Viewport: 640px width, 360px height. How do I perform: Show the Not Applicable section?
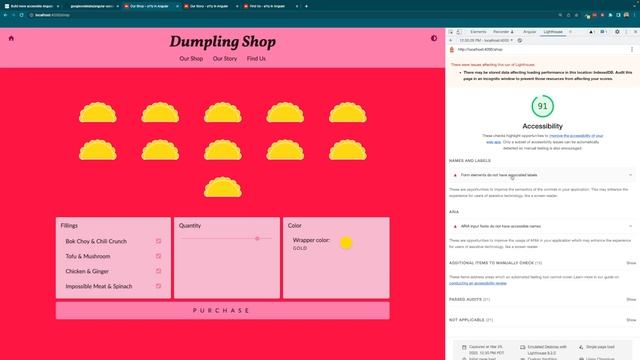[x=631, y=320]
